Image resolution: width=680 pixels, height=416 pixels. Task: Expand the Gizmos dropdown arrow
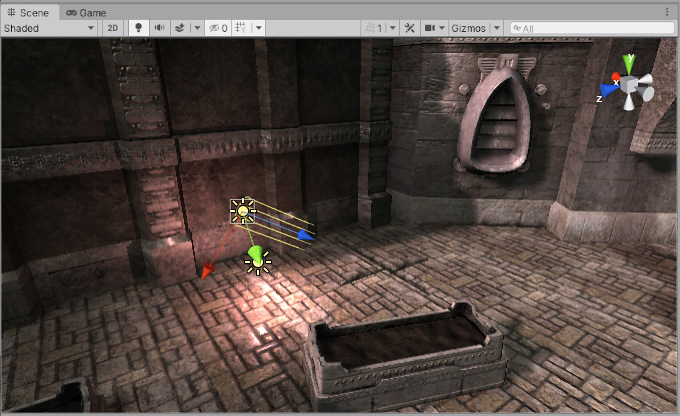pyautogui.click(x=496, y=28)
